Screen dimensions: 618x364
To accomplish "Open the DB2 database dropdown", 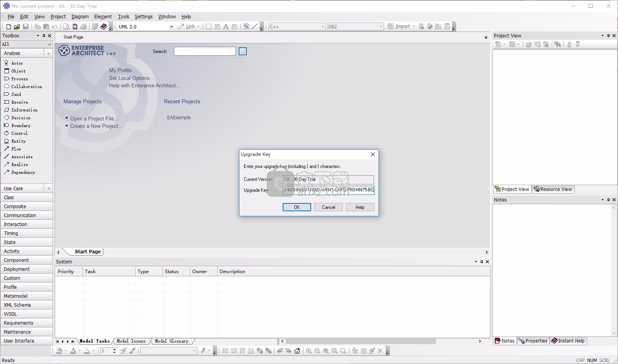I will pos(381,27).
